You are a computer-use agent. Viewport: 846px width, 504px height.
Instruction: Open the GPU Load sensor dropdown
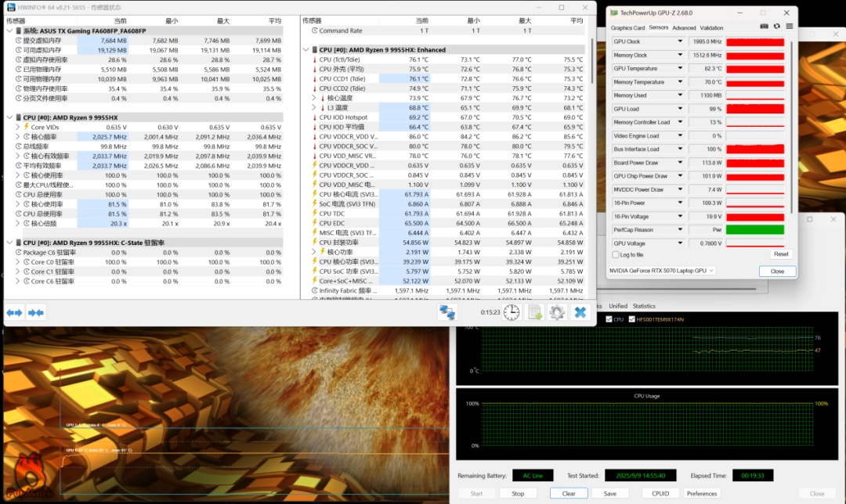point(680,109)
